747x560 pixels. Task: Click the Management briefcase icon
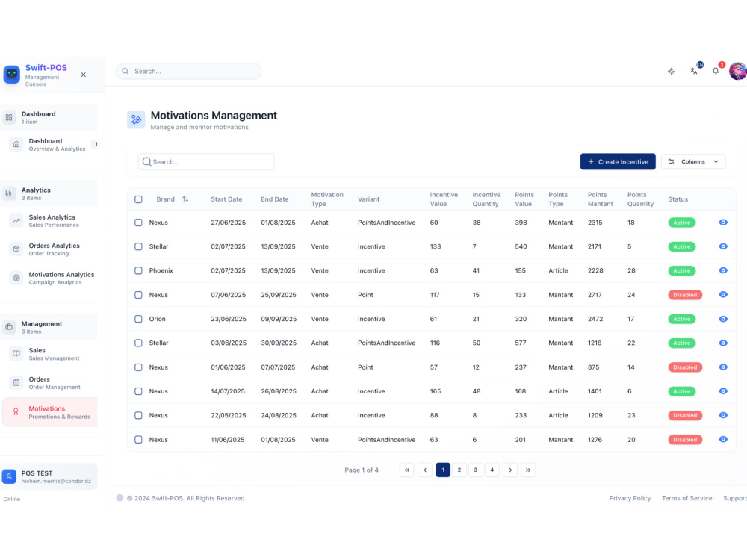click(x=9, y=327)
